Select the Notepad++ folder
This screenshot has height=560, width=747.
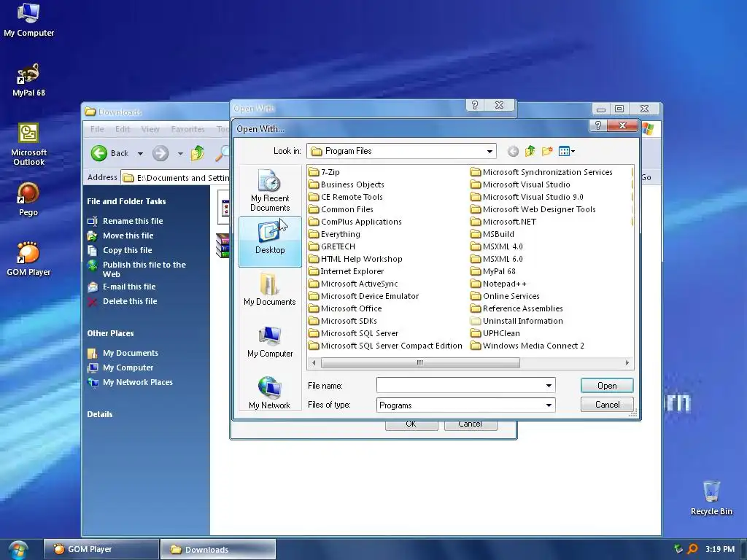tap(498, 284)
